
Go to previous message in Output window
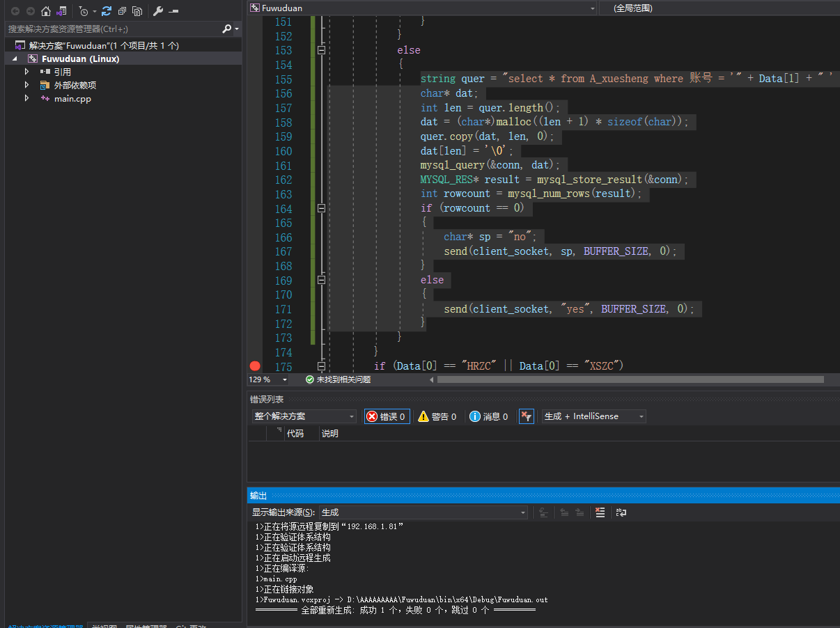pyautogui.click(x=565, y=512)
